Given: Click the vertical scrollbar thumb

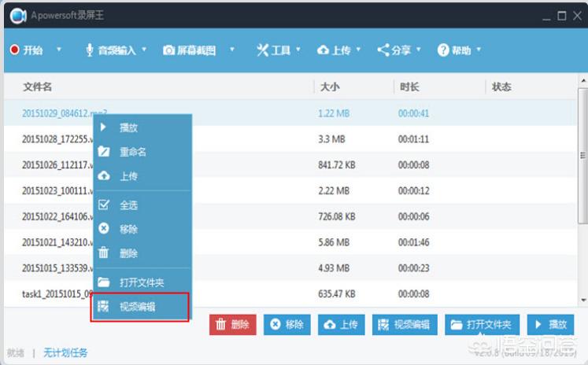Looking at the screenshot, I should click(x=582, y=156).
